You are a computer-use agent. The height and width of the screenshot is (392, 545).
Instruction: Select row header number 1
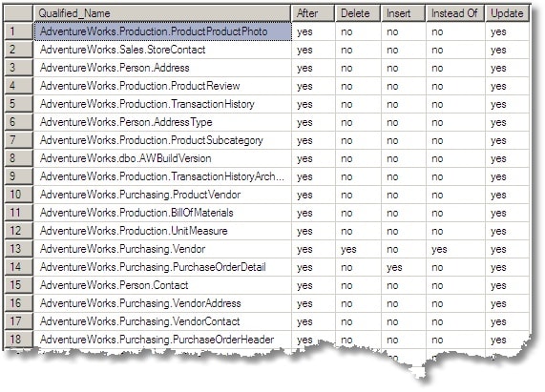tap(18, 31)
